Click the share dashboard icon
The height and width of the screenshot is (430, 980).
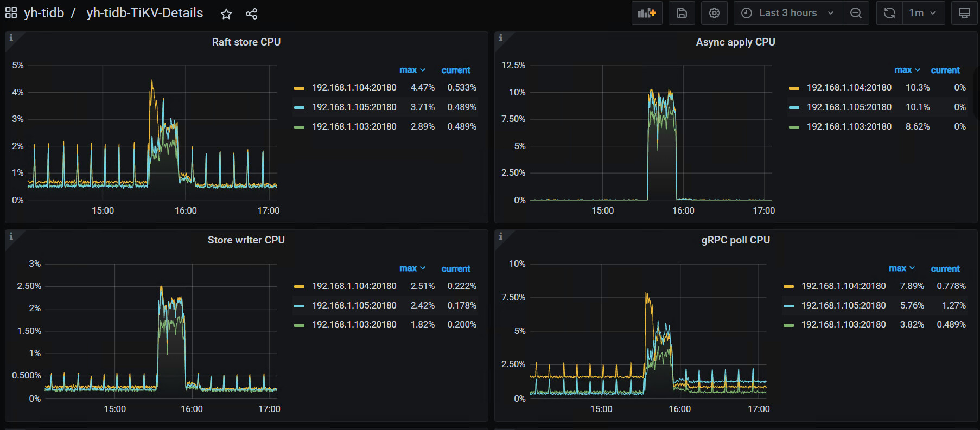click(251, 14)
